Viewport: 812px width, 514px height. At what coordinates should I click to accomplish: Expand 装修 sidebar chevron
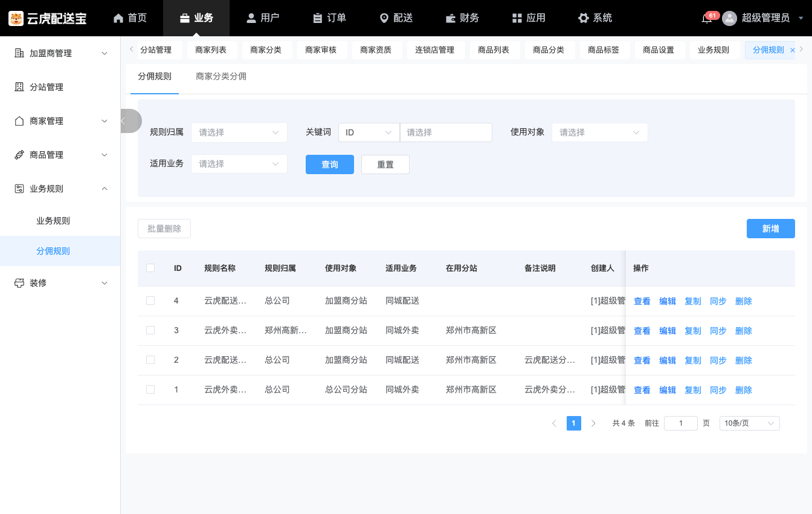coord(105,283)
